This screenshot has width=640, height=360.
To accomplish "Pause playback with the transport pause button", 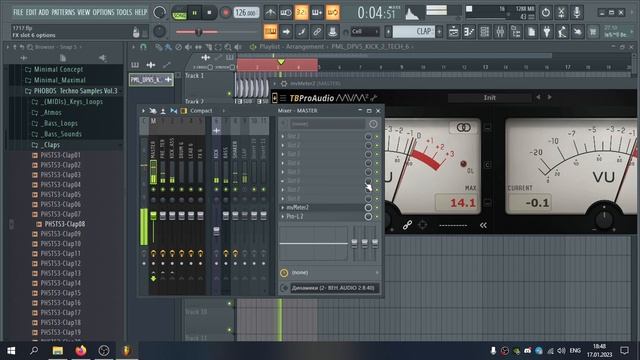I will coord(195,13).
